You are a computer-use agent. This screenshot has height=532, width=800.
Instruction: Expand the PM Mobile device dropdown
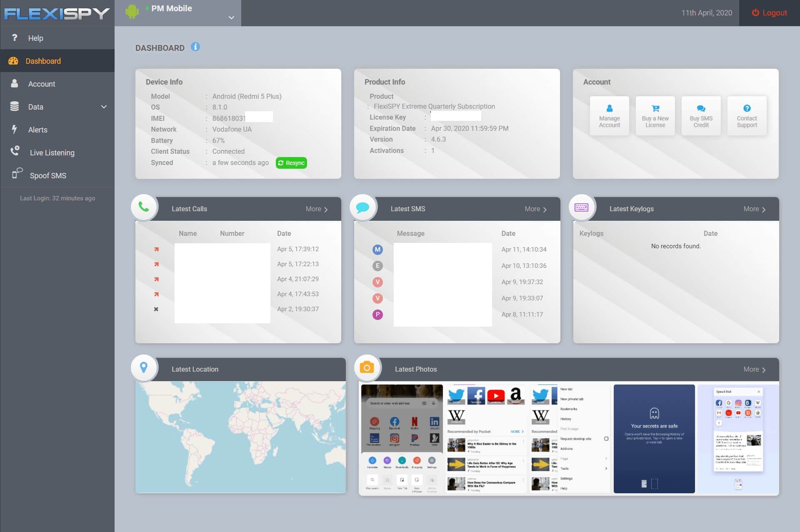coord(231,17)
